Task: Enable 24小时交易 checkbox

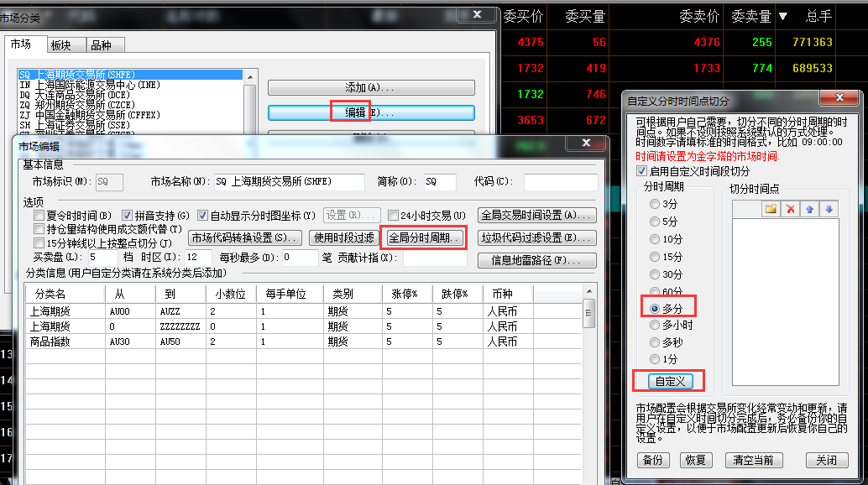Action: (393, 216)
